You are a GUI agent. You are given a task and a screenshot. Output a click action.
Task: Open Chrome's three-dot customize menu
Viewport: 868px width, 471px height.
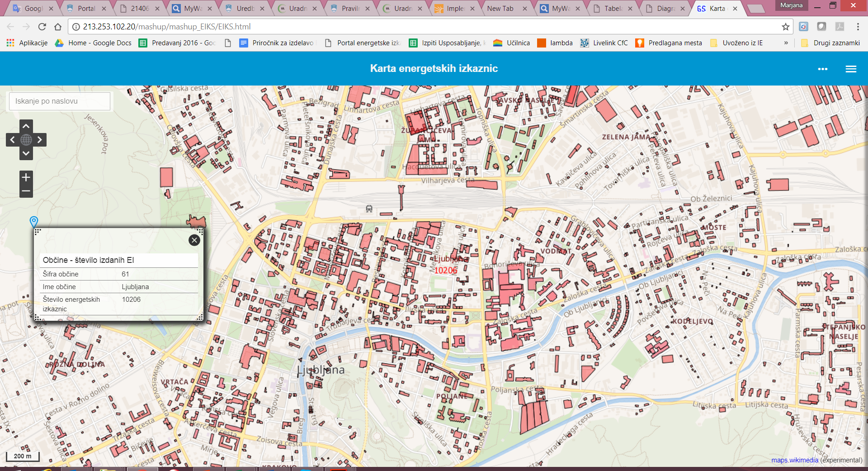pos(858,27)
